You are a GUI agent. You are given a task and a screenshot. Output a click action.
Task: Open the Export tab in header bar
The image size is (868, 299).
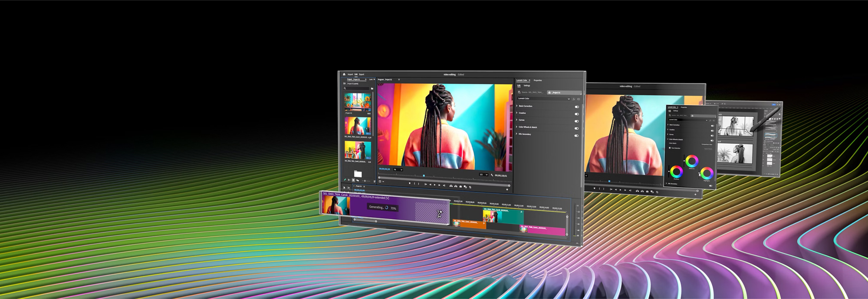tap(362, 74)
